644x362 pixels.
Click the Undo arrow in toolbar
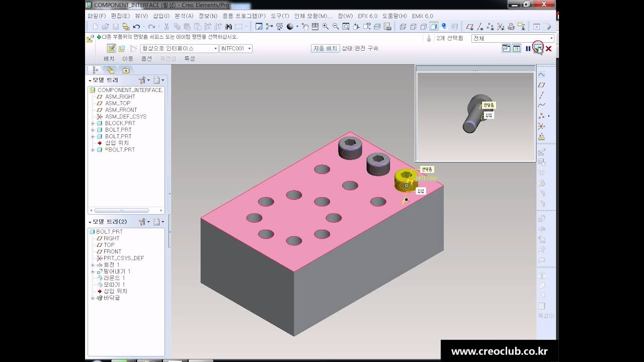(136, 27)
